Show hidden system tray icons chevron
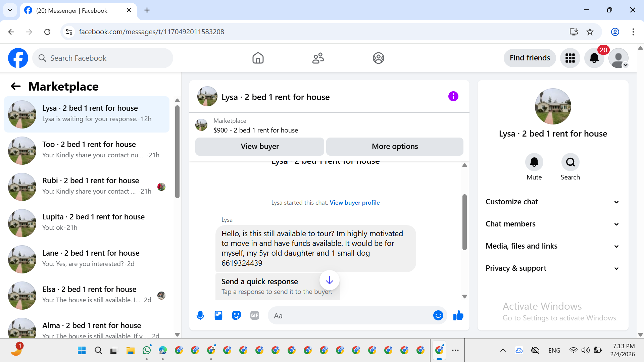The image size is (644, 362). [x=503, y=351]
